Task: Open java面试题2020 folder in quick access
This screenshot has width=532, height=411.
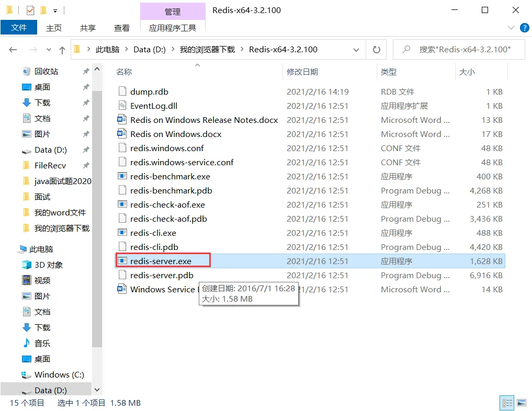Action: pos(63,181)
